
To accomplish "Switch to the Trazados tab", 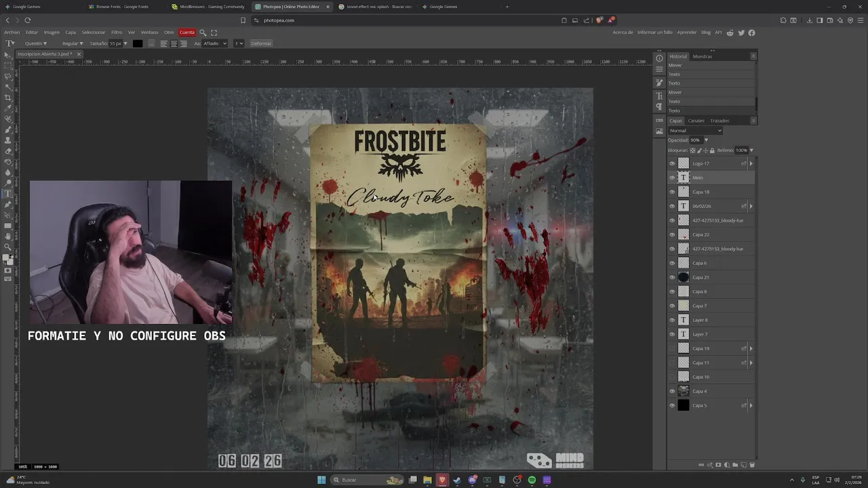I will click(x=719, y=121).
